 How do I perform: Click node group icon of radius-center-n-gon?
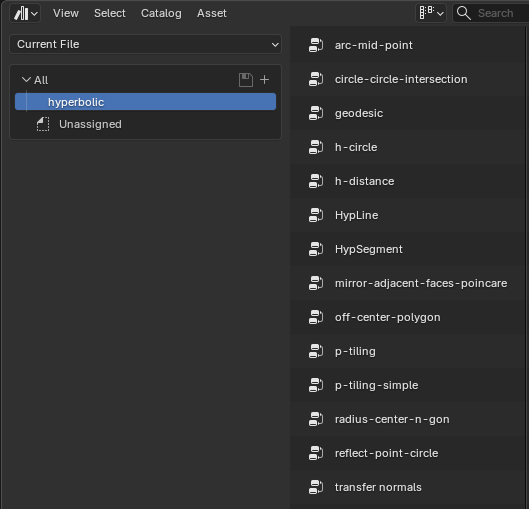pyautogui.click(x=316, y=419)
